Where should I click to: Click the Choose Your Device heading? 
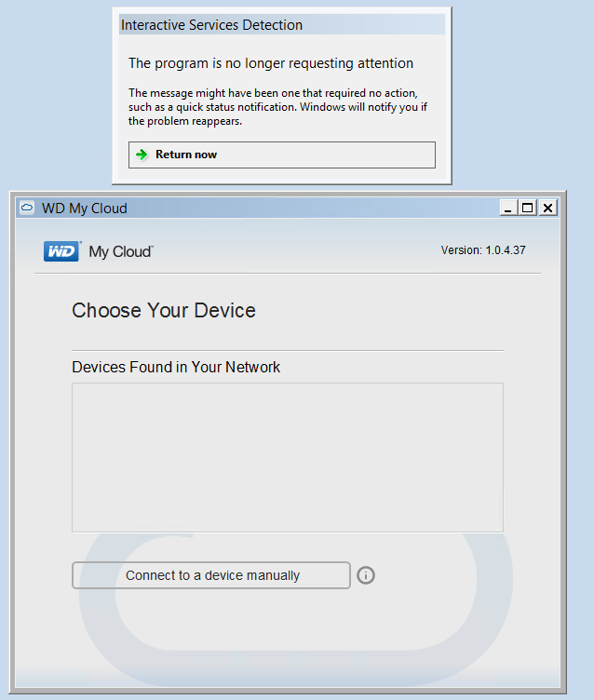(x=164, y=310)
